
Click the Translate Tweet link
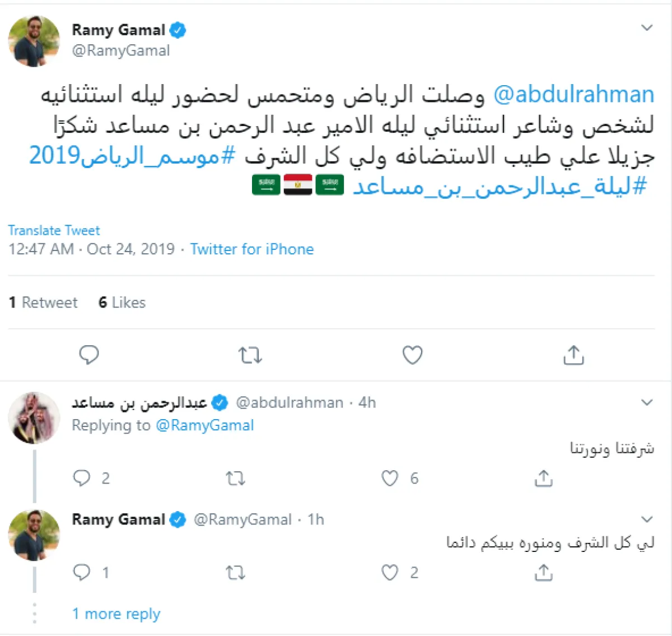[54, 230]
